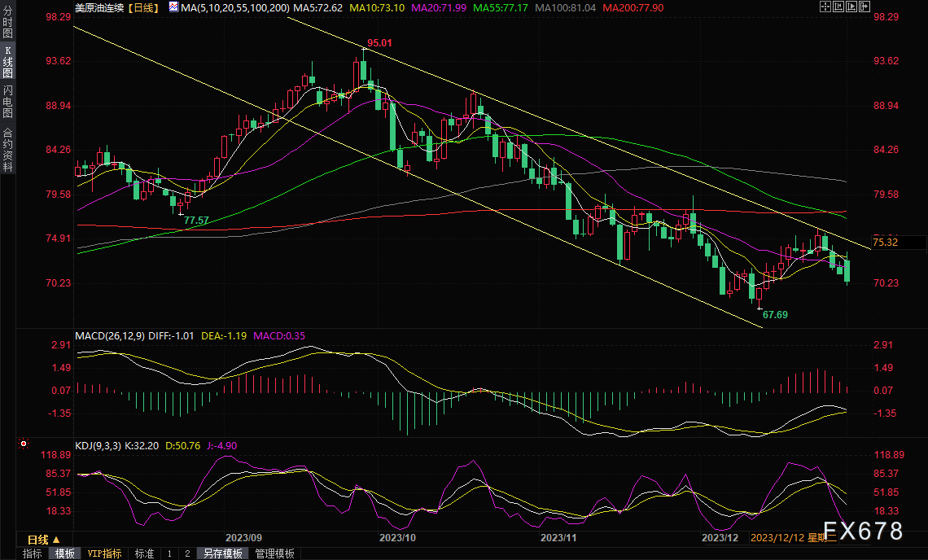The height and width of the screenshot is (560, 928).
Task: Click the MA100:81.04 value
Action: click(565, 7)
